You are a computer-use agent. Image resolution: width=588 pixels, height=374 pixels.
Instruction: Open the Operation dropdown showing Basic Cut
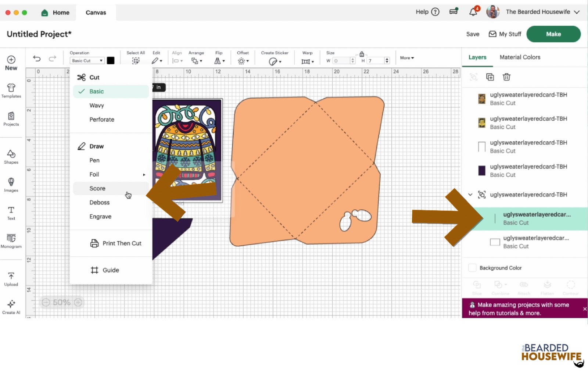87,61
